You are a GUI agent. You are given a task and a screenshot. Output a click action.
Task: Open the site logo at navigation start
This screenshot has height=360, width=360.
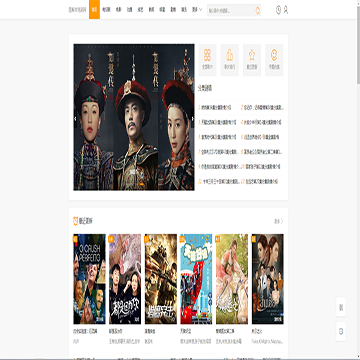point(77,10)
